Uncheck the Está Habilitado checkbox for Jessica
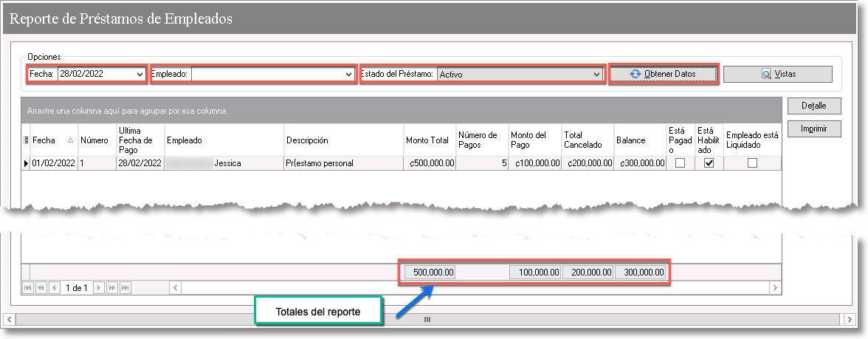 pyautogui.click(x=709, y=162)
